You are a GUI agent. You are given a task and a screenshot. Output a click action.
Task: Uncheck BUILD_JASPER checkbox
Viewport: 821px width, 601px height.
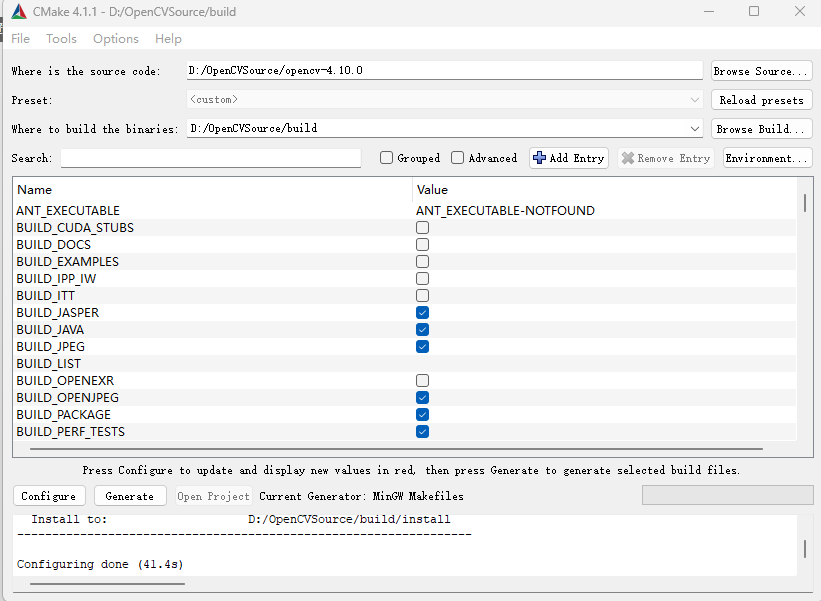pyautogui.click(x=423, y=313)
